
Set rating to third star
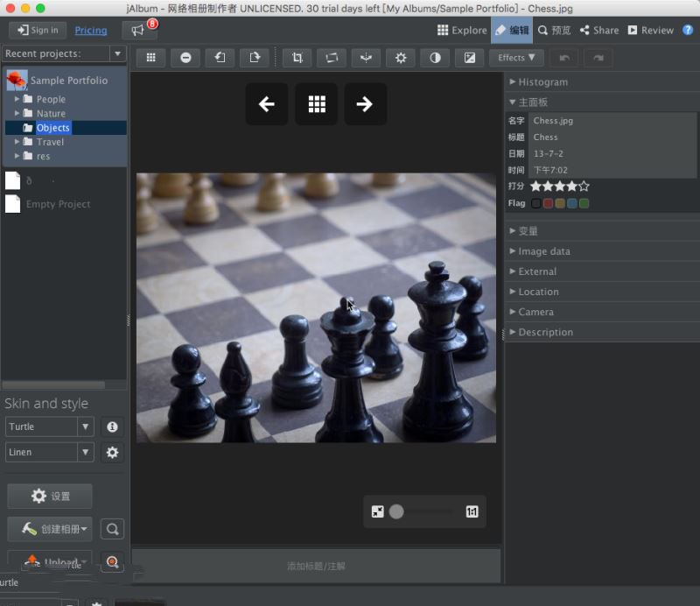(x=560, y=186)
